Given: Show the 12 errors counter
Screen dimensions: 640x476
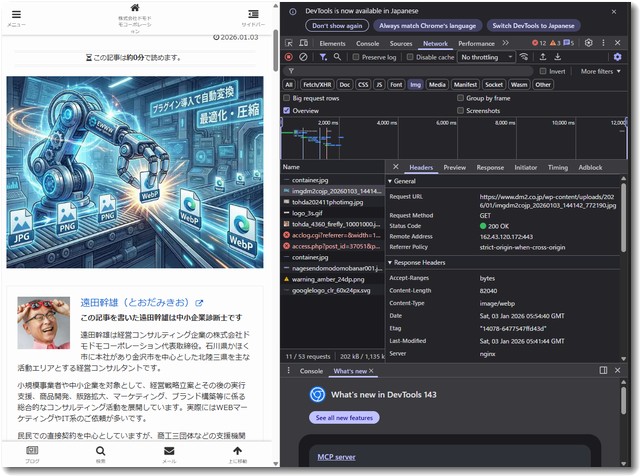Looking at the screenshot, I should 539,43.
